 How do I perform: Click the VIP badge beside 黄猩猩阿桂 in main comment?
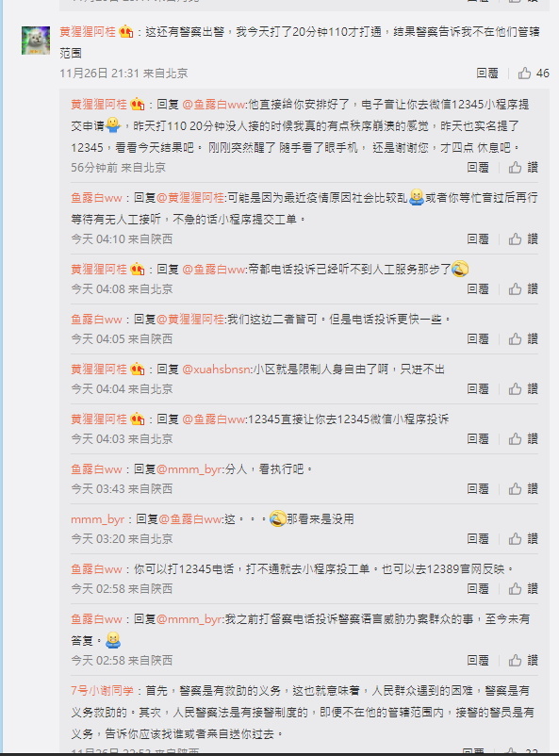click(126, 32)
